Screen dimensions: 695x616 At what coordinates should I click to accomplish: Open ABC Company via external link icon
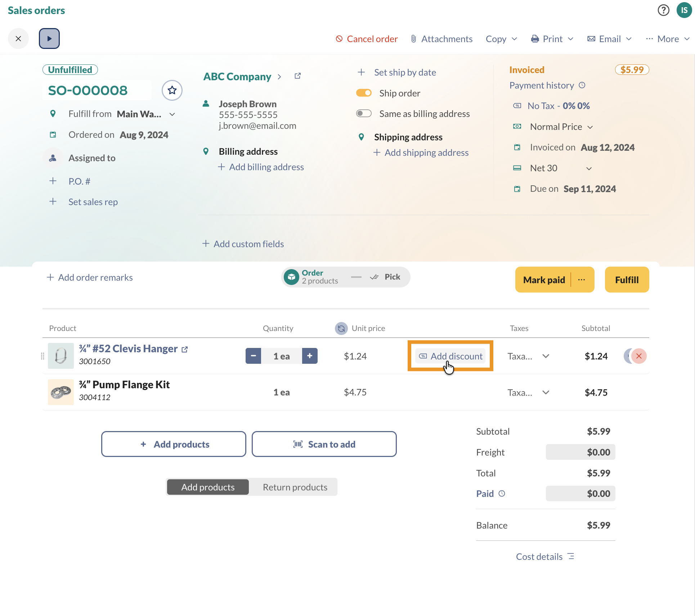[297, 76]
